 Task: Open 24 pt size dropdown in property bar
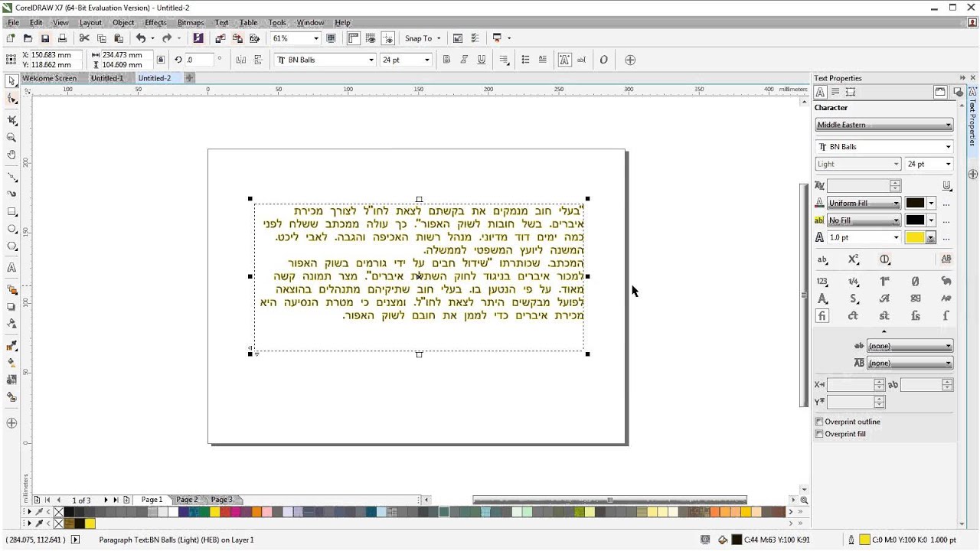tap(426, 60)
